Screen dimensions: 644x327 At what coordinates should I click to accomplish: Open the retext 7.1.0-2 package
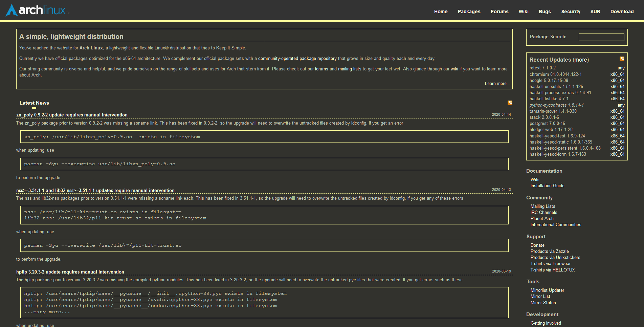coord(542,68)
